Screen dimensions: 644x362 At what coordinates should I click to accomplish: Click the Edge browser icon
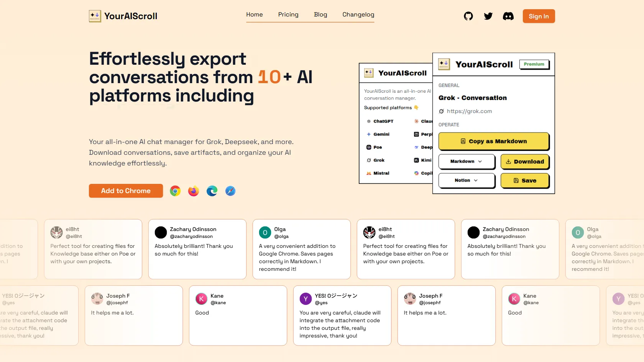(x=212, y=191)
